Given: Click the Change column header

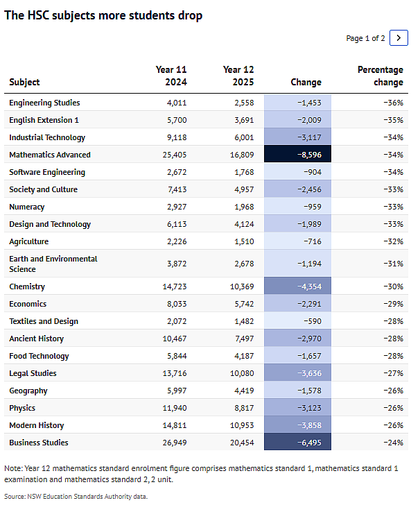Looking at the screenshot, I should (x=306, y=82).
